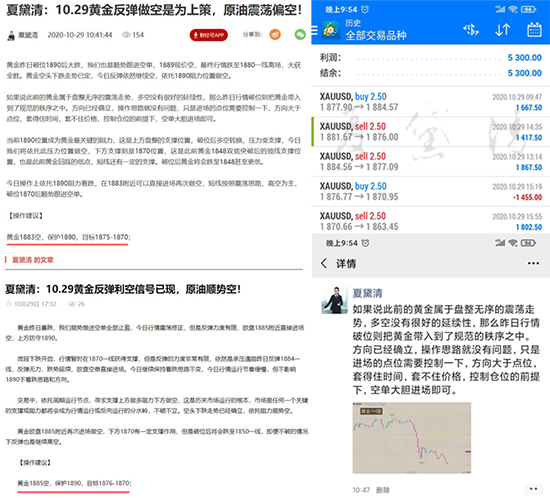Viewport: 550px width, 498px height.
Task: Open the 全部交易品种 symbol filter
Action: [376, 35]
